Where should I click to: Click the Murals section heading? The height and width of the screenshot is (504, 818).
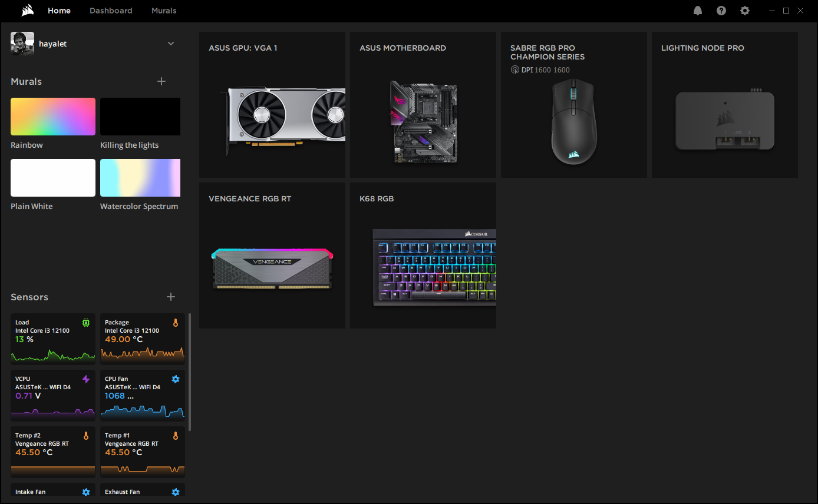coord(27,81)
